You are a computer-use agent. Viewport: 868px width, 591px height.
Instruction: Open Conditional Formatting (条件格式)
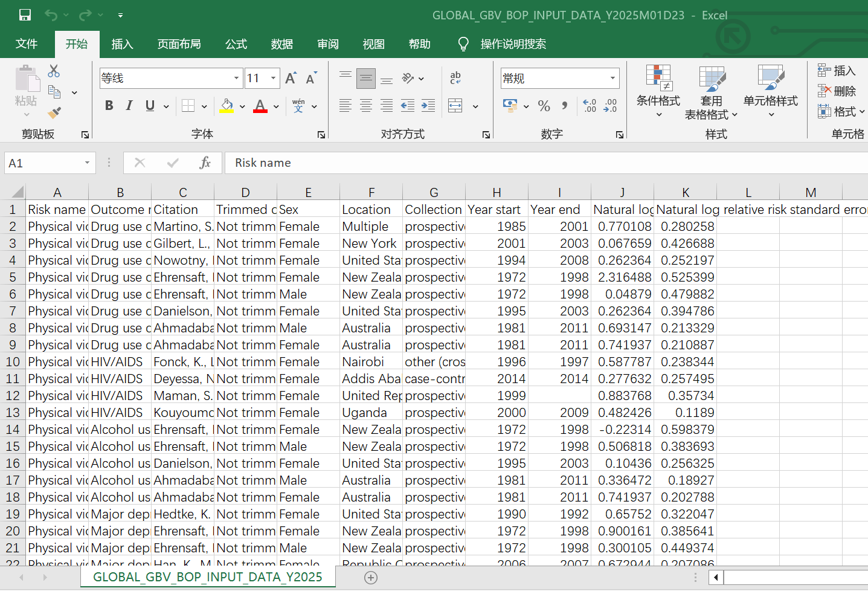tap(658, 91)
